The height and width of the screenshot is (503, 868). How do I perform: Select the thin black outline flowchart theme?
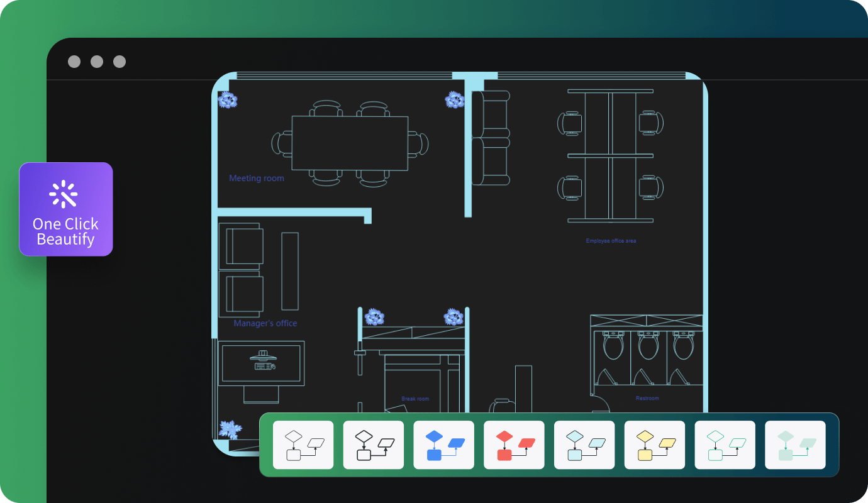point(303,445)
